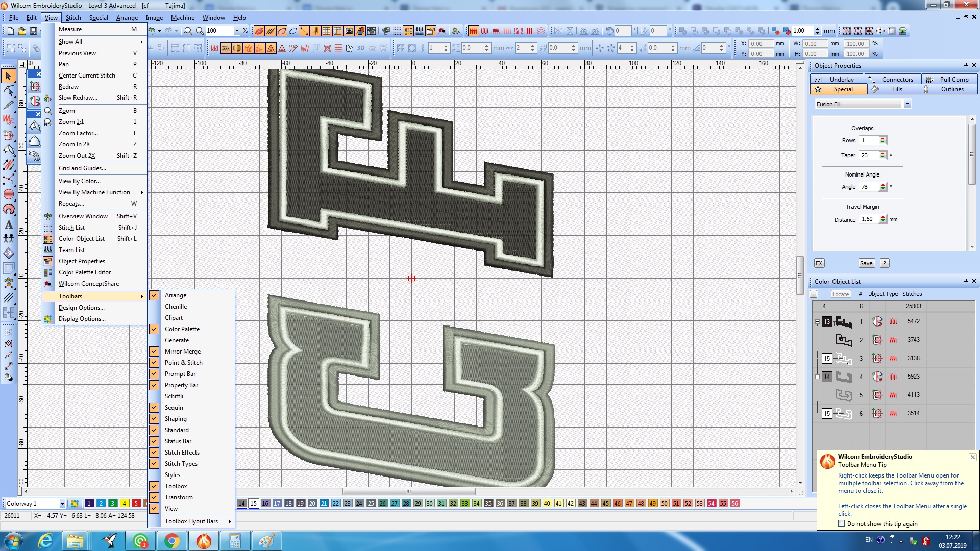This screenshot has height=551, width=980.
Task: Click the Locate button in the Color-Object List
Action: 840,294
